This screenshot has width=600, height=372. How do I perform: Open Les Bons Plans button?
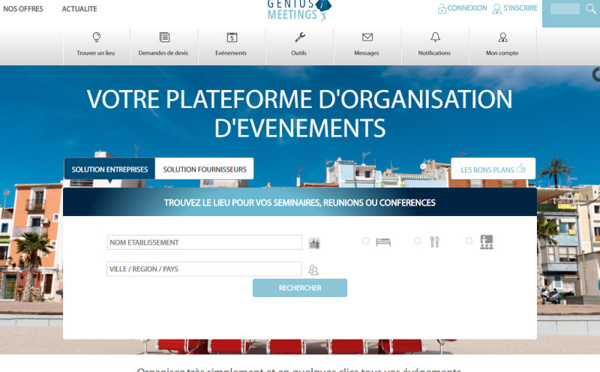(x=493, y=169)
